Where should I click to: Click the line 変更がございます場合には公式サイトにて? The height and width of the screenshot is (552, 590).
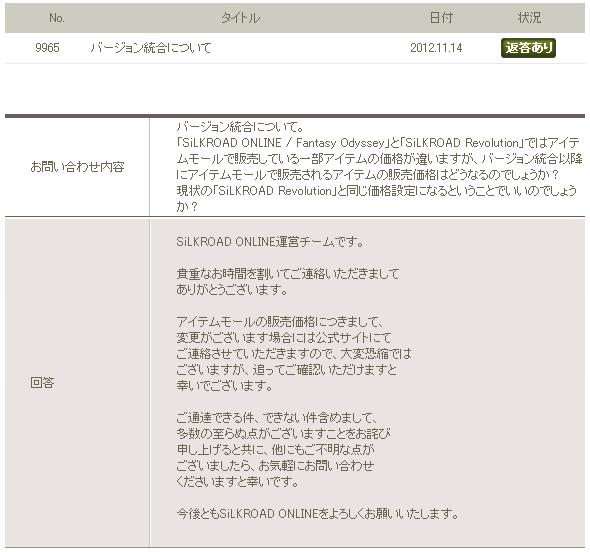[x=284, y=338]
